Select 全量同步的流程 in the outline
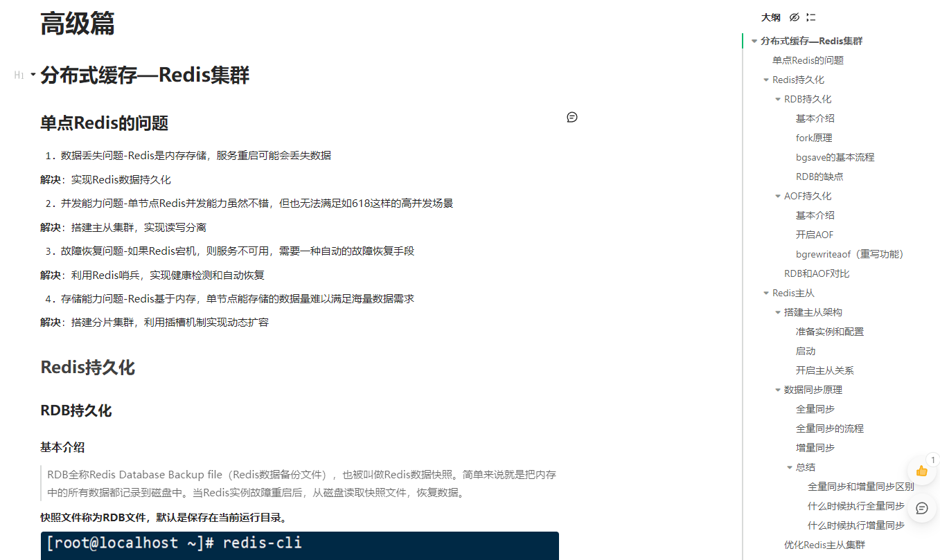Image resolution: width=940 pixels, height=560 pixels. point(830,428)
